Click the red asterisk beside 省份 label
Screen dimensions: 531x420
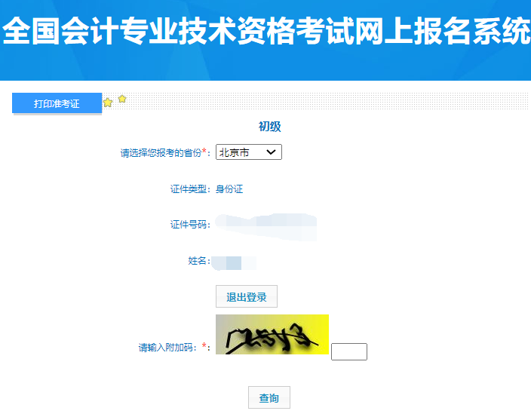coord(204,151)
